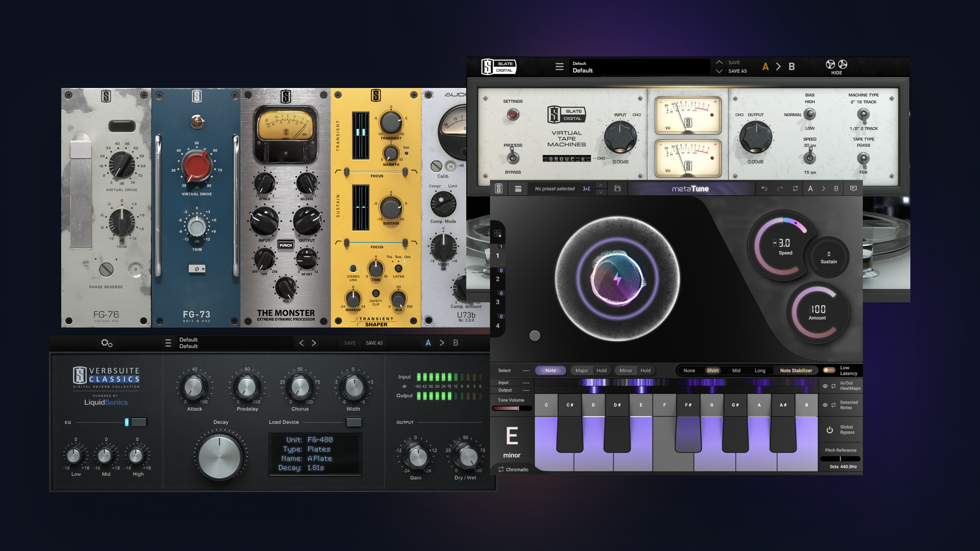Click the metaTune save preset floppy icon
The height and width of the screenshot is (551, 980).
[617, 188]
